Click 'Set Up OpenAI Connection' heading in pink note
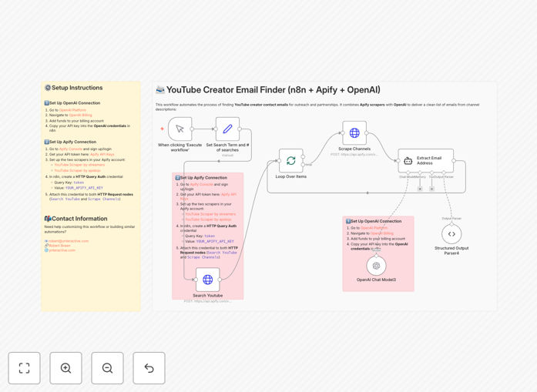The image size is (537, 392). click(376, 221)
